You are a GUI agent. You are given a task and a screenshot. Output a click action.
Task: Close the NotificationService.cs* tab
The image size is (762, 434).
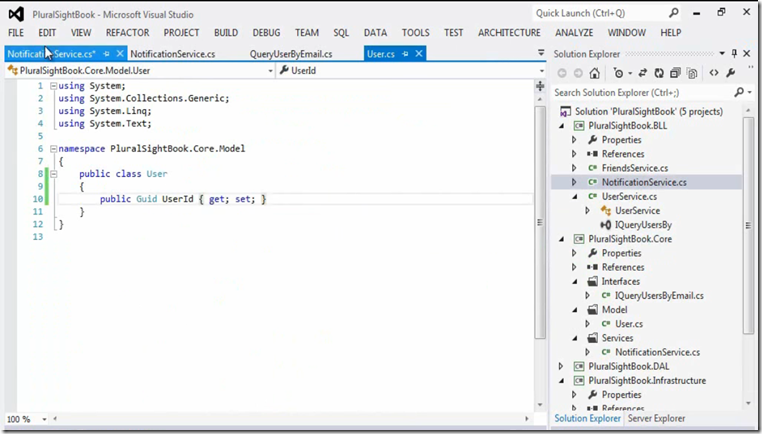(120, 53)
